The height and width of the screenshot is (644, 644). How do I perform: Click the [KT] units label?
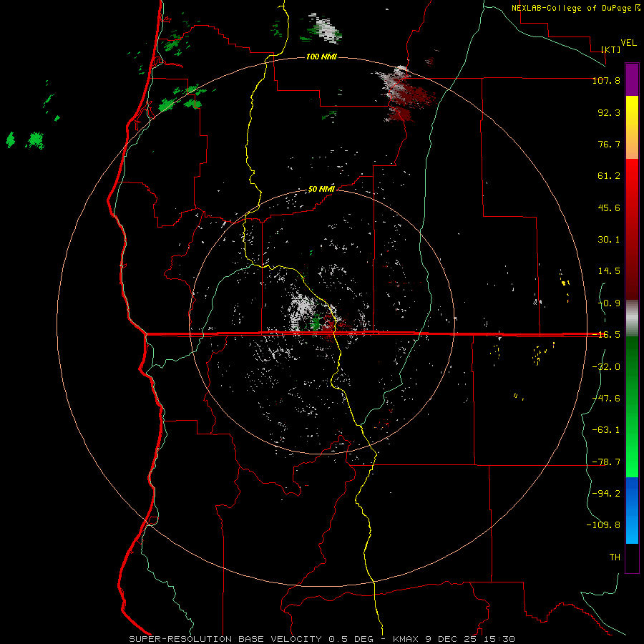tap(611, 49)
